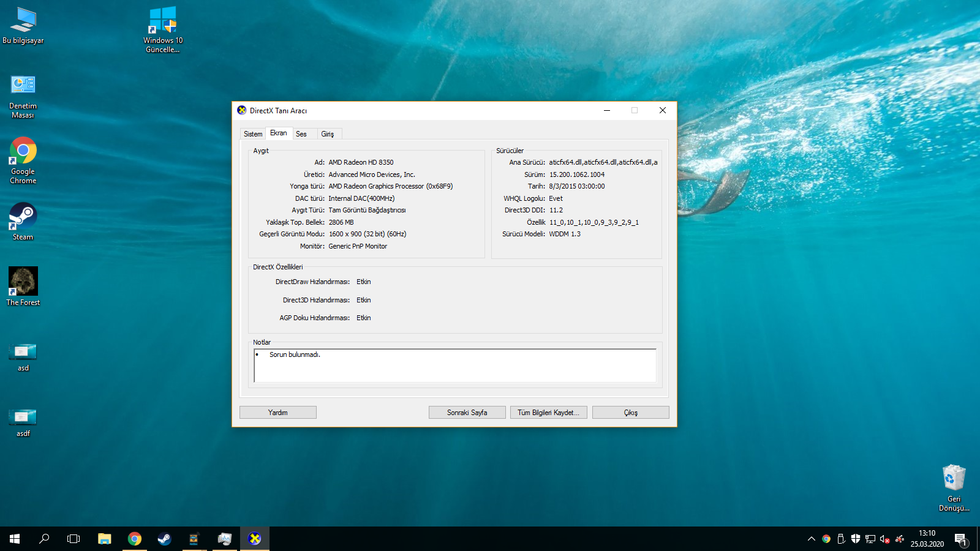980x551 pixels.
Task: Click safely remove hardware tray icon
Action: tap(841, 539)
